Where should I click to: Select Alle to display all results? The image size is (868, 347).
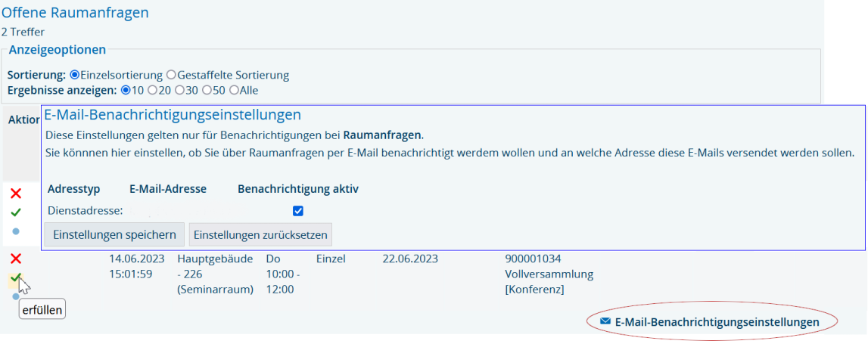[234, 90]
